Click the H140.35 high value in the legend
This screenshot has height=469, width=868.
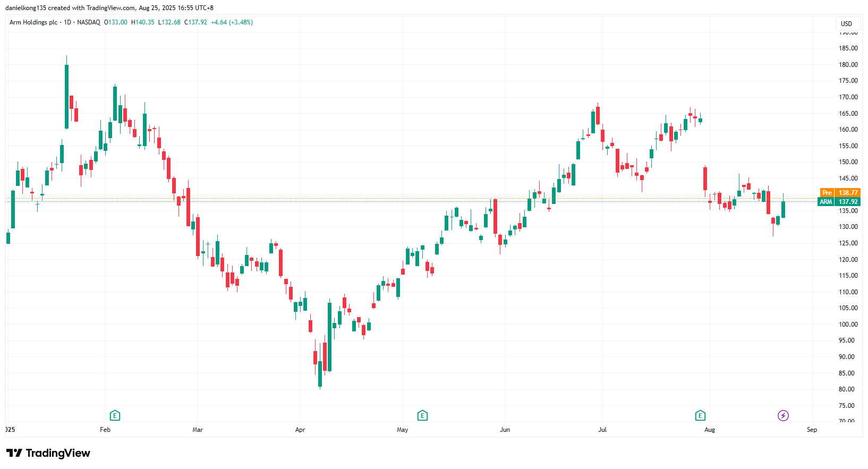[143, 22]
